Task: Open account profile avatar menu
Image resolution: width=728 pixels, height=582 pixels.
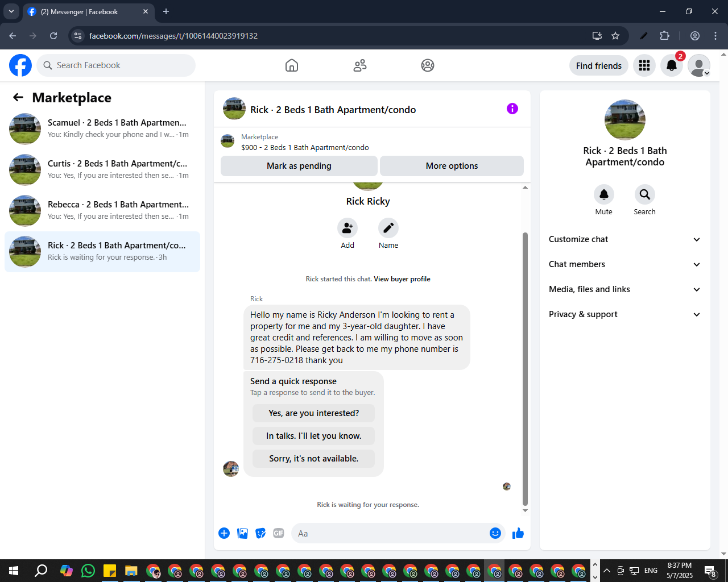Action: (699, 65)
